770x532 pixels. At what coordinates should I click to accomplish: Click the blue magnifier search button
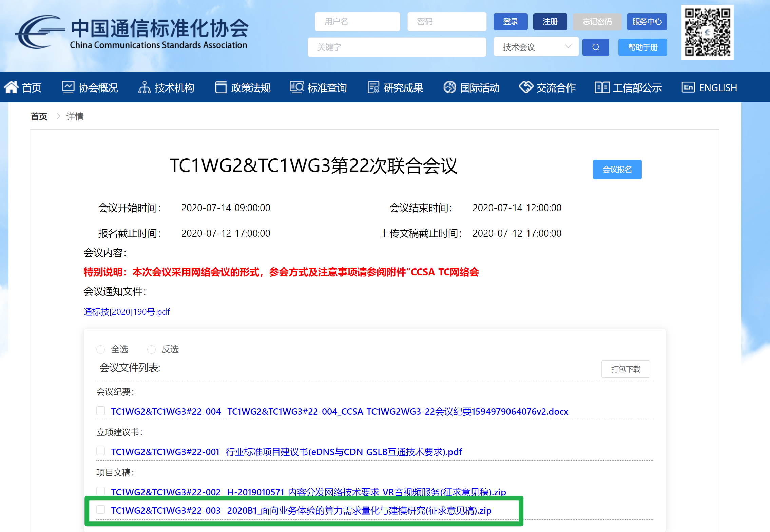[596, 47]
